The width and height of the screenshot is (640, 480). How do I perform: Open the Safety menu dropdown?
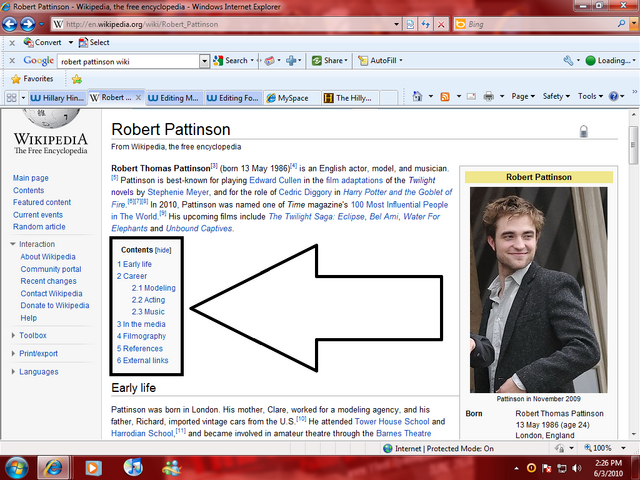(556, 96)
